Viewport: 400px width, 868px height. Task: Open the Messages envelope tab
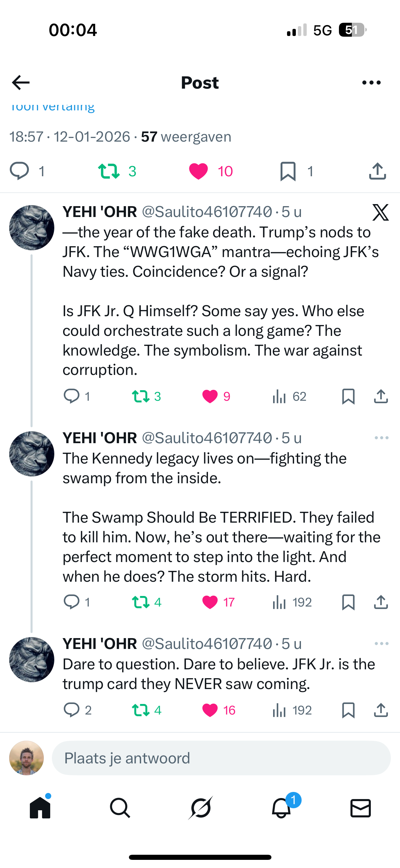point(360,808)
